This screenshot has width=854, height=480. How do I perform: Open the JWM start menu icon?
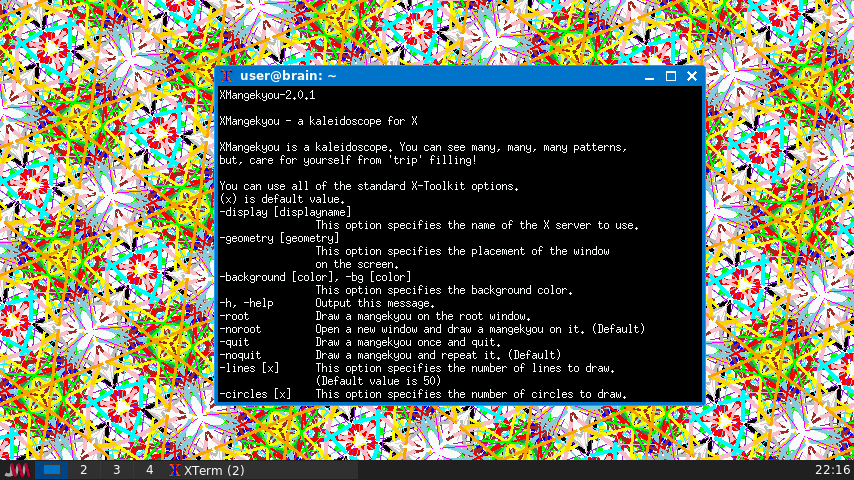point(17,470)
